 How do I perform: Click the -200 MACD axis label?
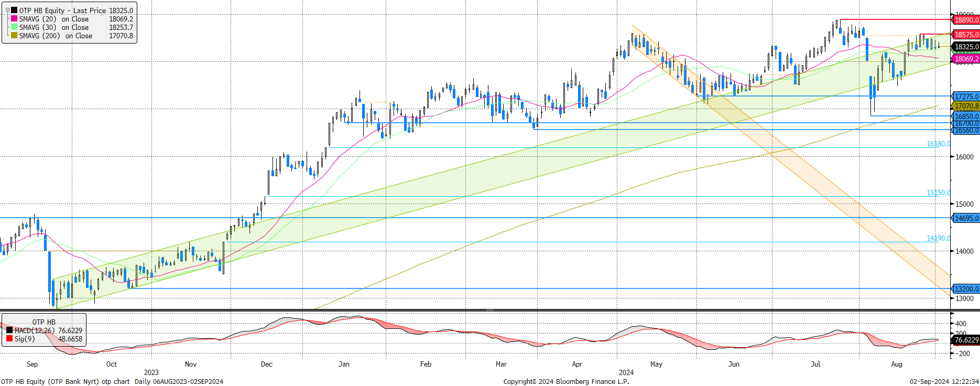pos(962,353)
